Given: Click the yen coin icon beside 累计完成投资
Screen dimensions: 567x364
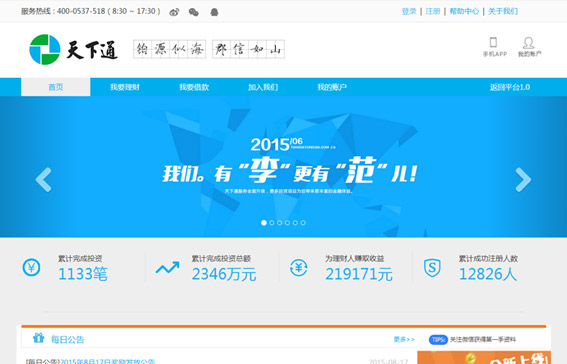Looking at the screenshot, I should click(x=31, y=268).
